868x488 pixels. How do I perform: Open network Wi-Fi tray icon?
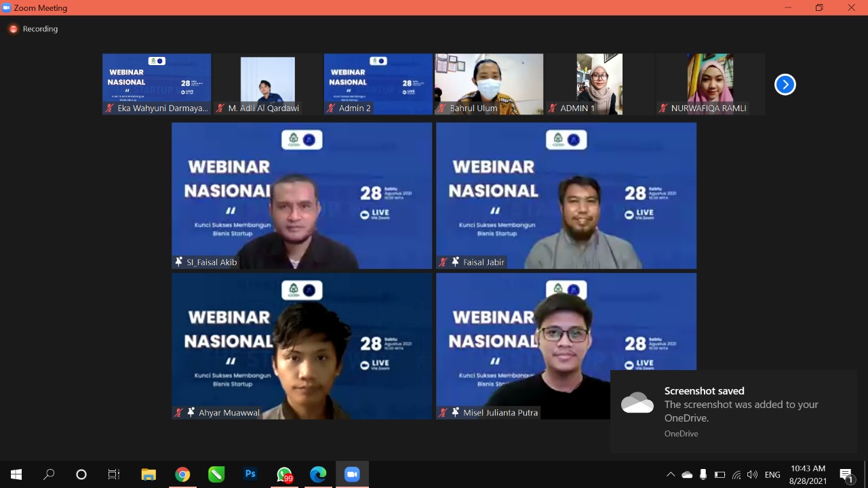click(736, 474)
